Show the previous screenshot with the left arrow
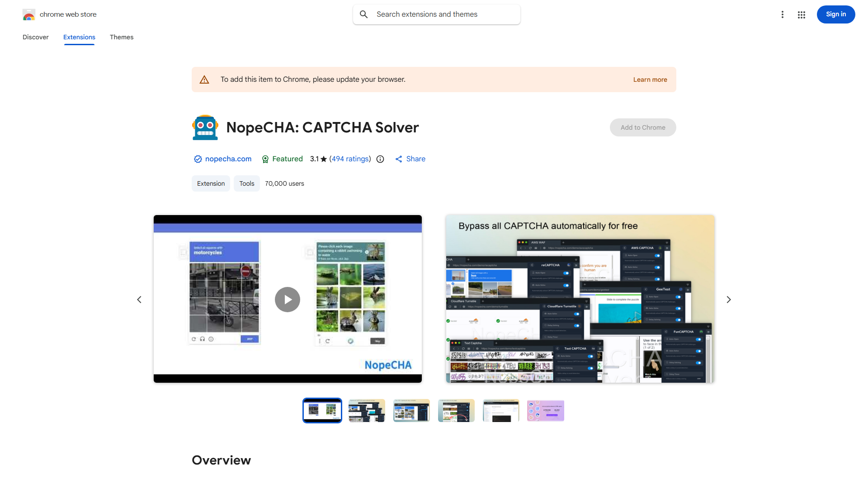This screenshot has height=488, width=868. 139,299
